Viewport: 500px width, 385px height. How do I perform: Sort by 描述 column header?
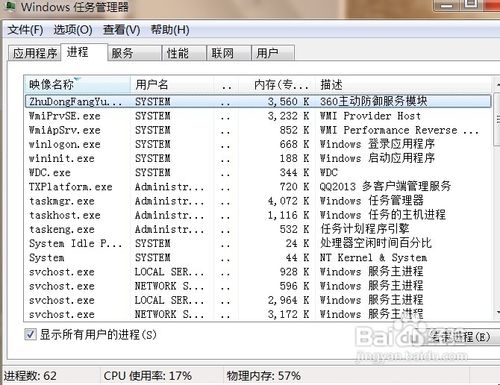403,85
